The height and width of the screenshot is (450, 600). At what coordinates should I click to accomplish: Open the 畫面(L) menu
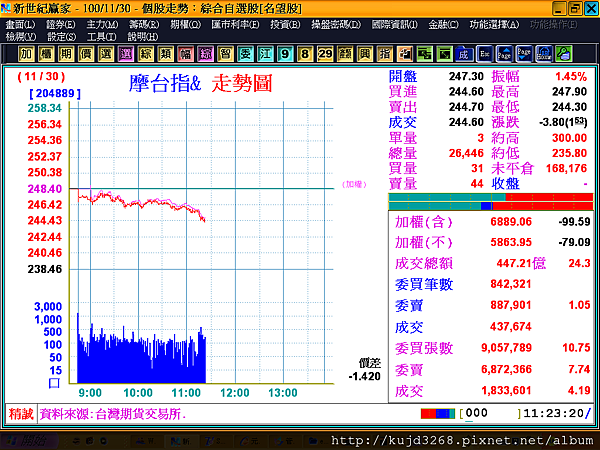[20, 25]
